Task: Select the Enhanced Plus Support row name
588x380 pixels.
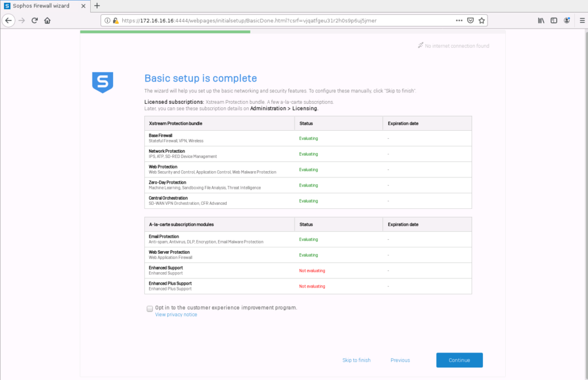Action: pos(170,284)
